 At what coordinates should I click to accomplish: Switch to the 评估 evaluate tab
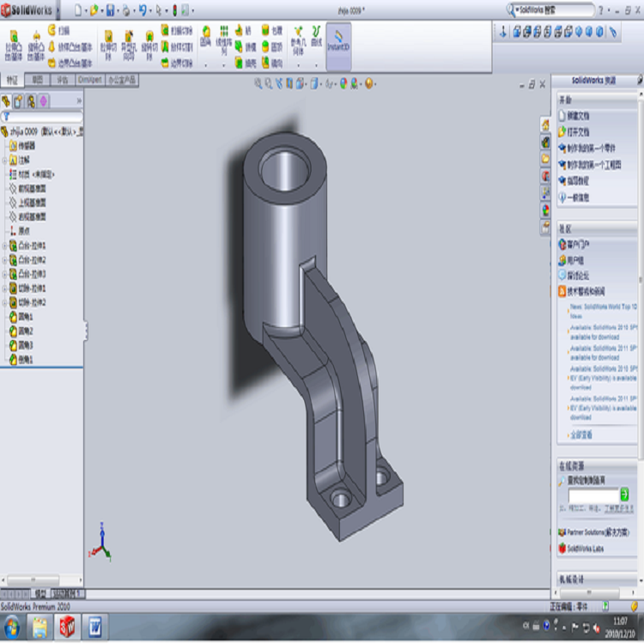(62, 80)
